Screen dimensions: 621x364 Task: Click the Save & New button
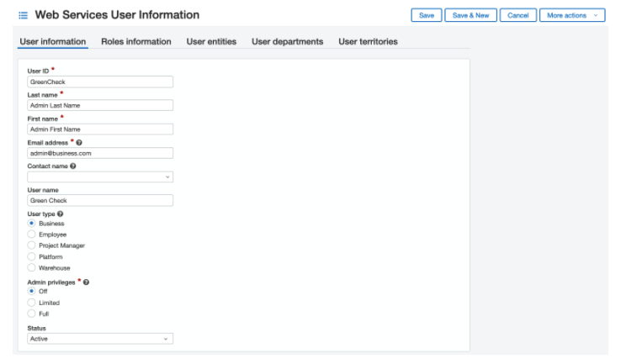coord(471,15)
